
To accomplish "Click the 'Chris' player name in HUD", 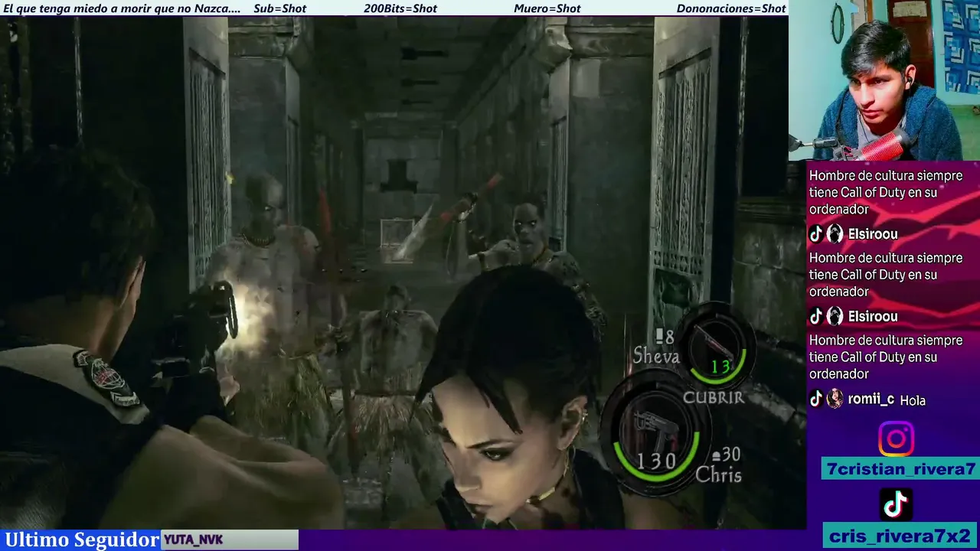I will (x=718, y=475).
